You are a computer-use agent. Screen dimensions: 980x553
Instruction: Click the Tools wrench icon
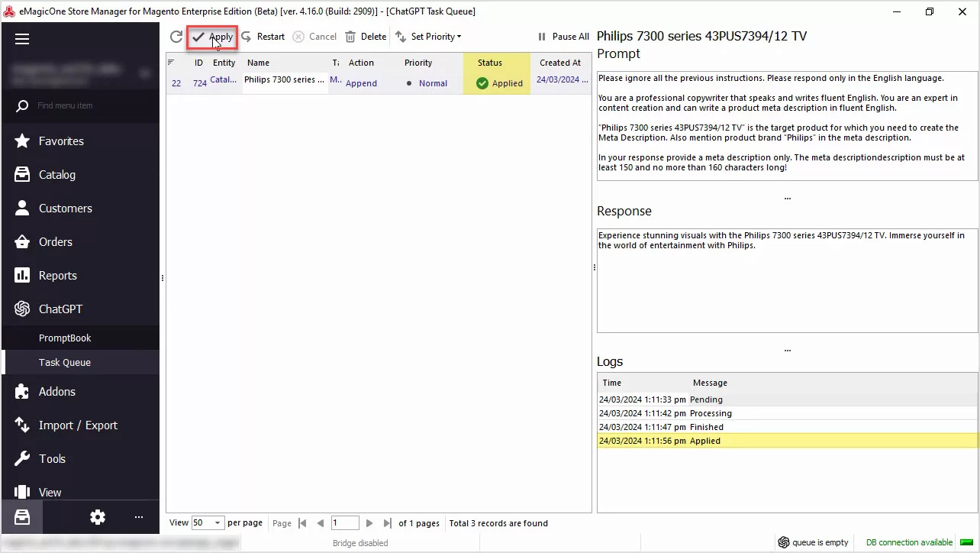(x=23, y=459)
